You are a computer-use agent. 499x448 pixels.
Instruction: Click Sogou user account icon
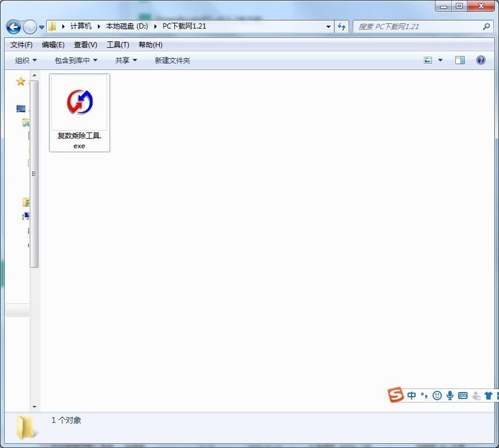(x=476, y=395)
